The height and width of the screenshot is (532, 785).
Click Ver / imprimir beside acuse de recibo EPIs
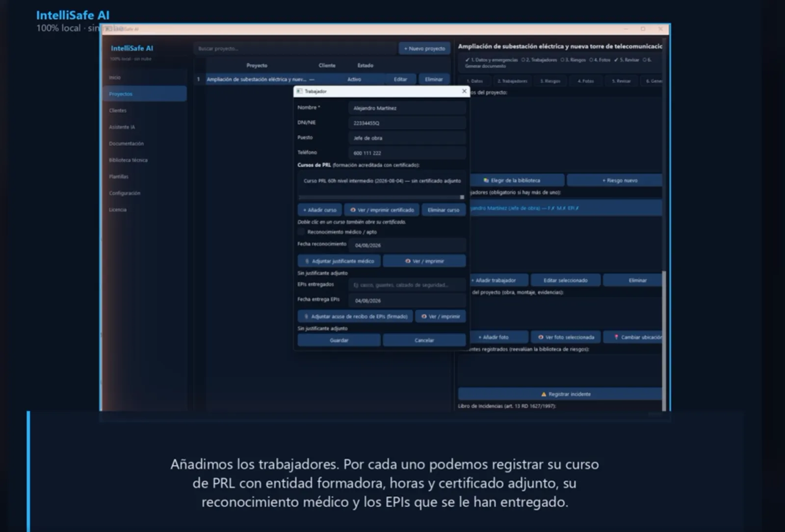tap(441, 317)
